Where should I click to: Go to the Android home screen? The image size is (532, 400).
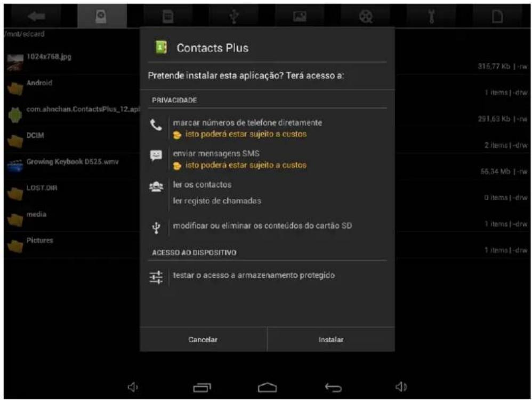pos(268,387)
